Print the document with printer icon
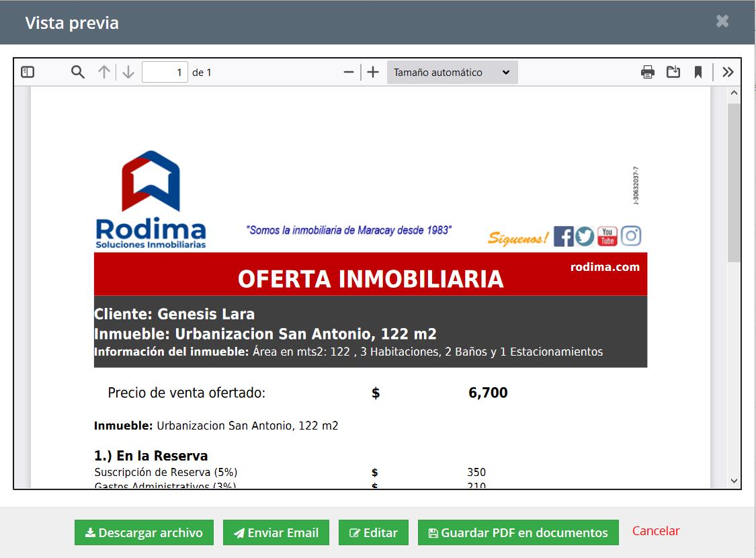Screen dimensions: 756x558 click(x=647, y=72)
